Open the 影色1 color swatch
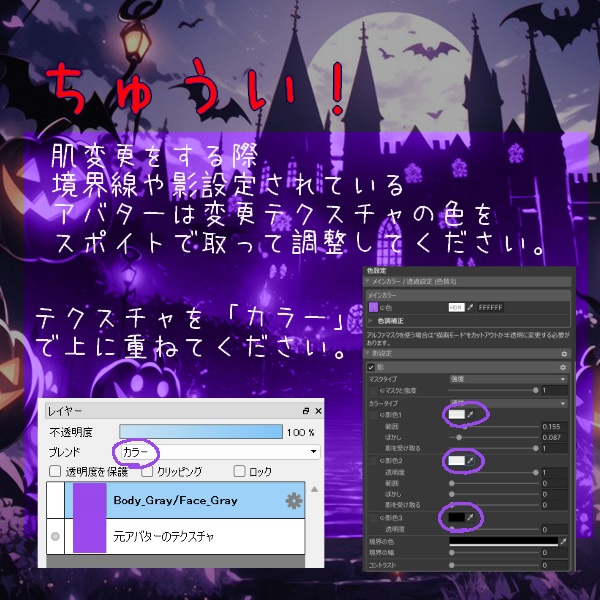This screenshot has width=600, height=600. 457,414
